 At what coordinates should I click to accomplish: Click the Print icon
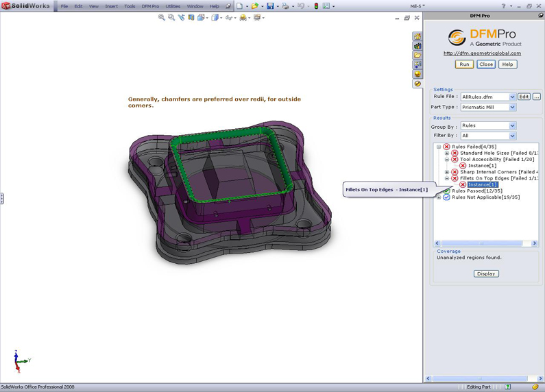[285, 6]
